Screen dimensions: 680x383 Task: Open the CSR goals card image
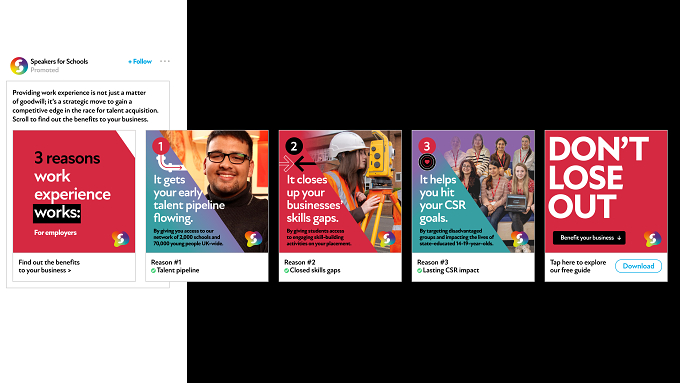coord(473,192)
